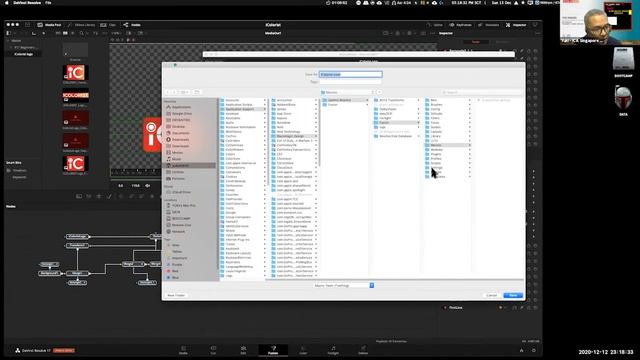
Task: Open the Edit page at the bottom
Action: coord(243,350)
